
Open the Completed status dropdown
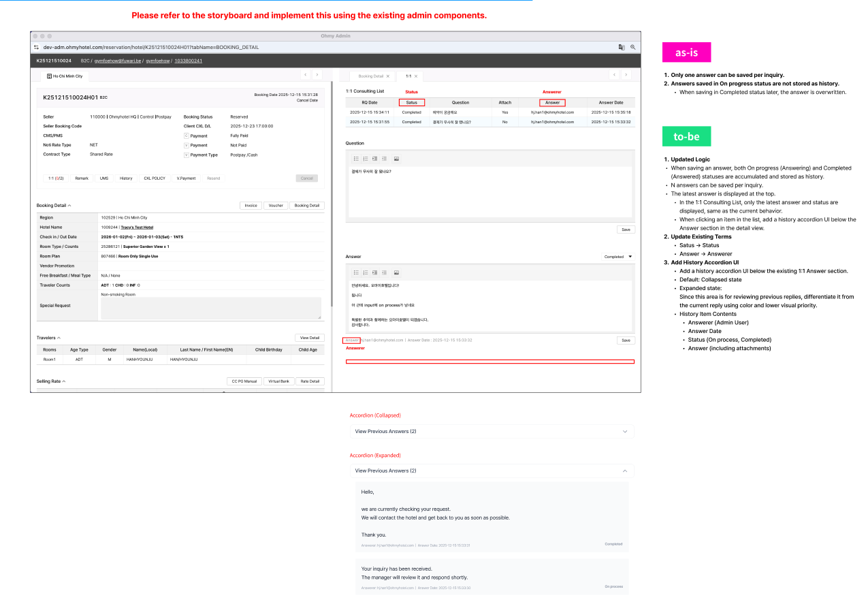(x=630, y=257)
